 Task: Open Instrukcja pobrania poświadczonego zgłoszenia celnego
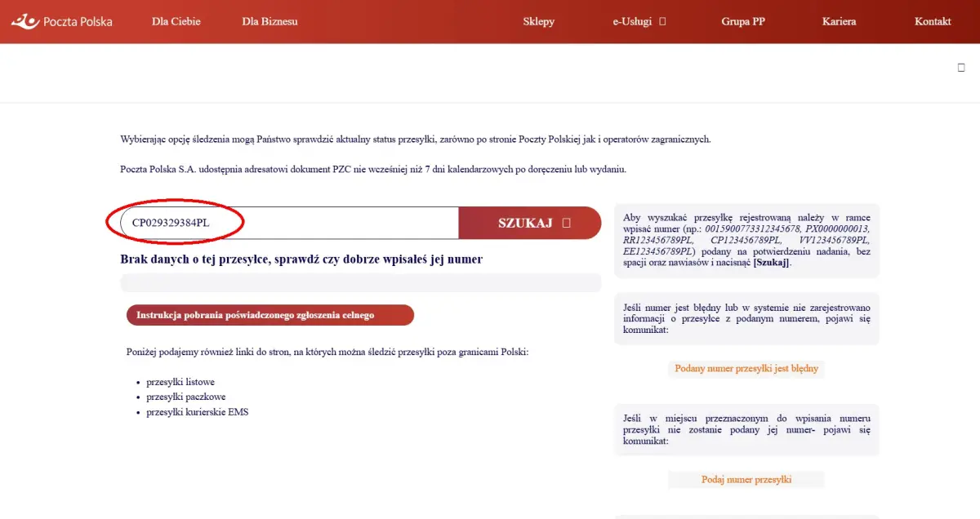point(270,315)
